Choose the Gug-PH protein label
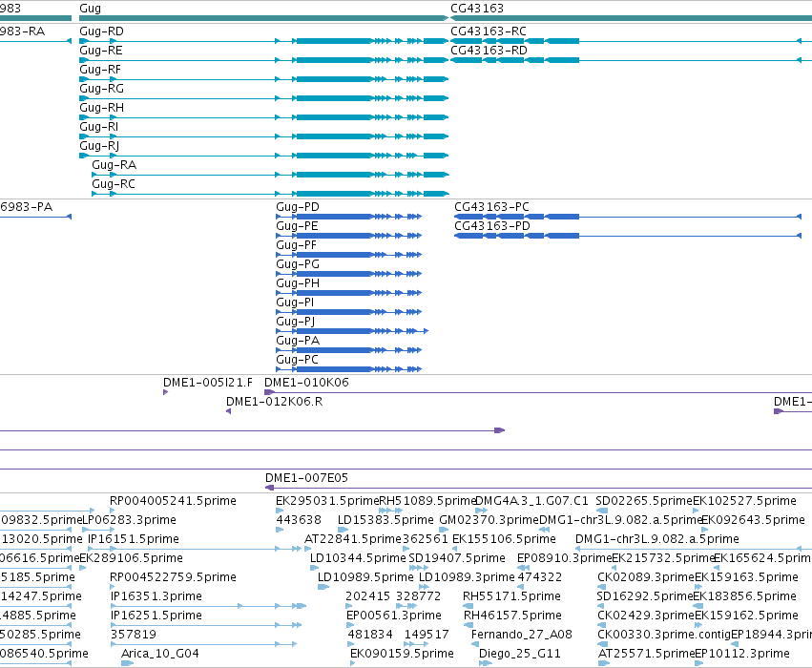Viewport: 812px width, 668px height. click(x=298, y=283)
